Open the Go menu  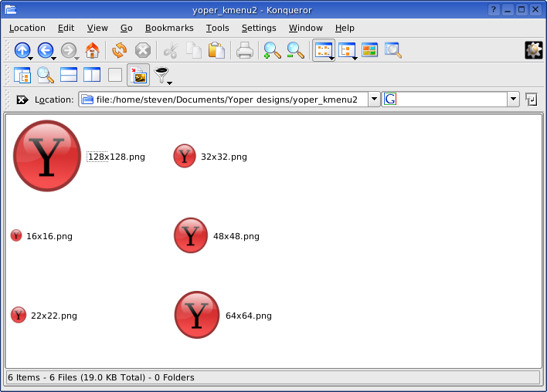(126, 28)
